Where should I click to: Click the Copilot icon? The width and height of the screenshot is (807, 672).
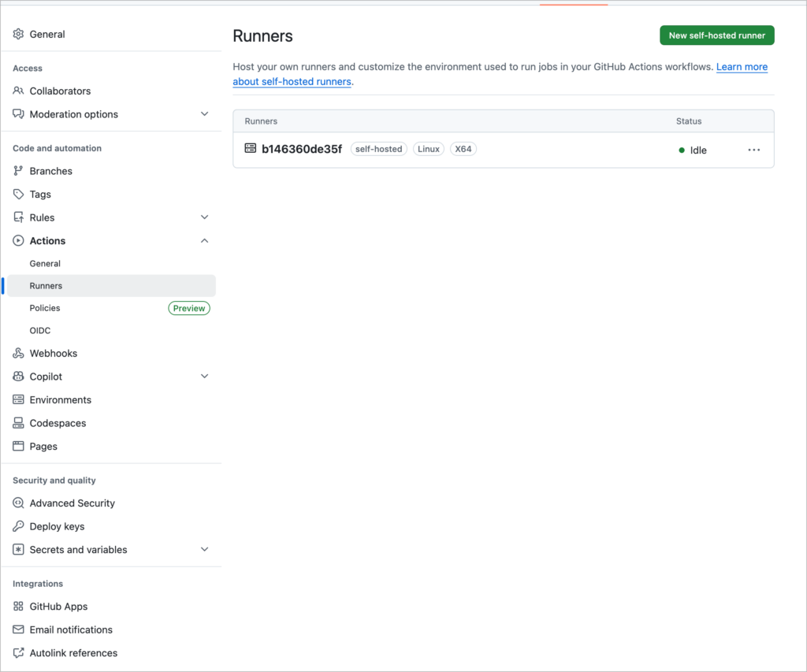click(19, 376)
